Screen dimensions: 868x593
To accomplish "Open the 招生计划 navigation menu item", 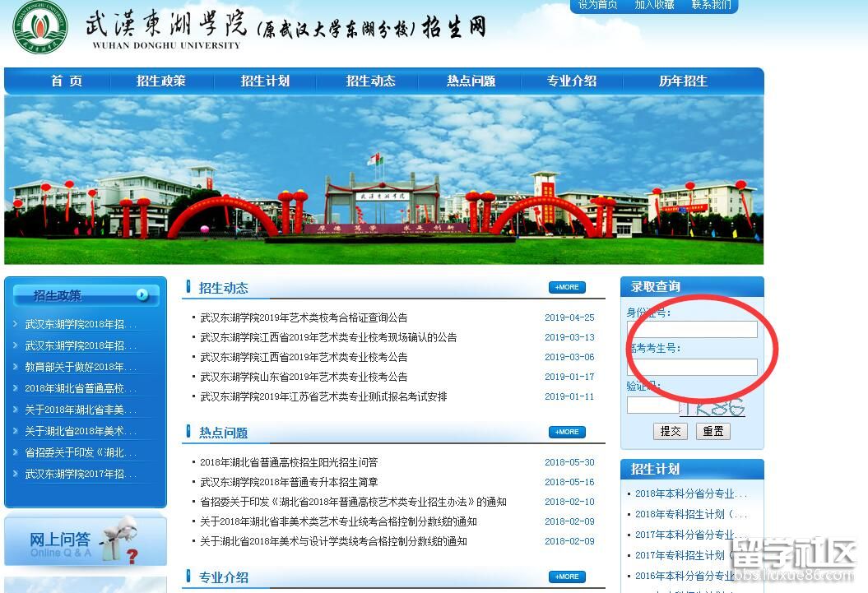I will pos(265,81).
